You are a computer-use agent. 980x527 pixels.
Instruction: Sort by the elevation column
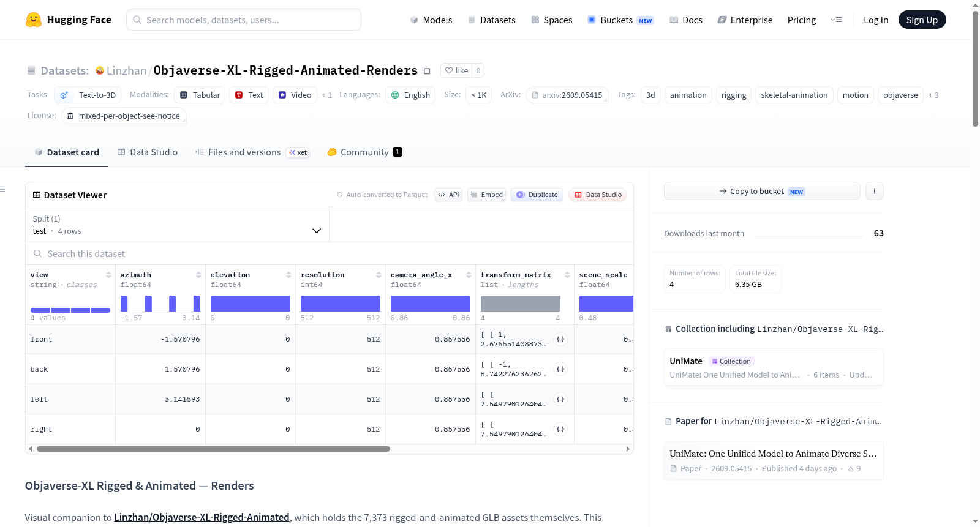click(288, 275)
